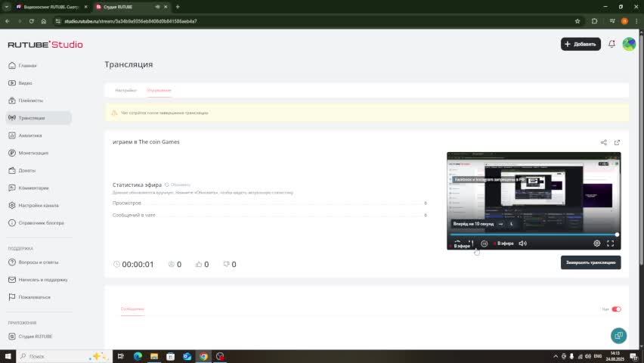Open Chrome from the taskbar
Image resolution: width=644 pixels, height=363 pixels.
pyautogui.click(x=203, y=356)
